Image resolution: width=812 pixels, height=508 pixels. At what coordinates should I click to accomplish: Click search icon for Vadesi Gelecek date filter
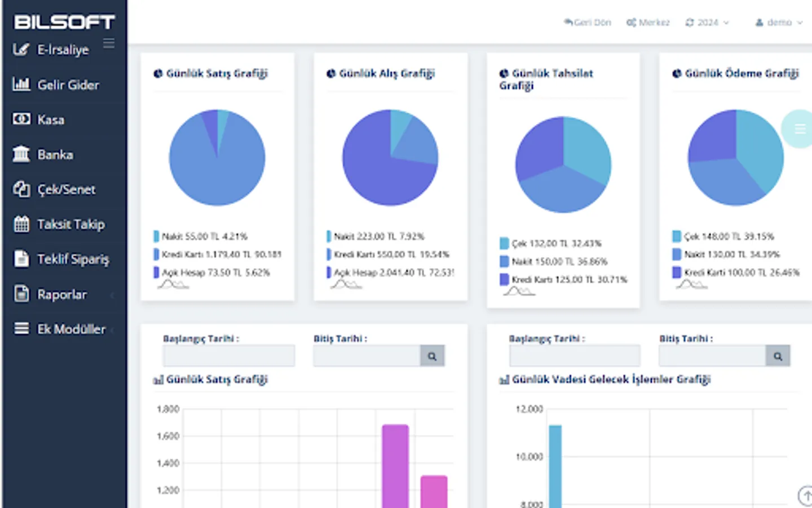coord(778,356)
